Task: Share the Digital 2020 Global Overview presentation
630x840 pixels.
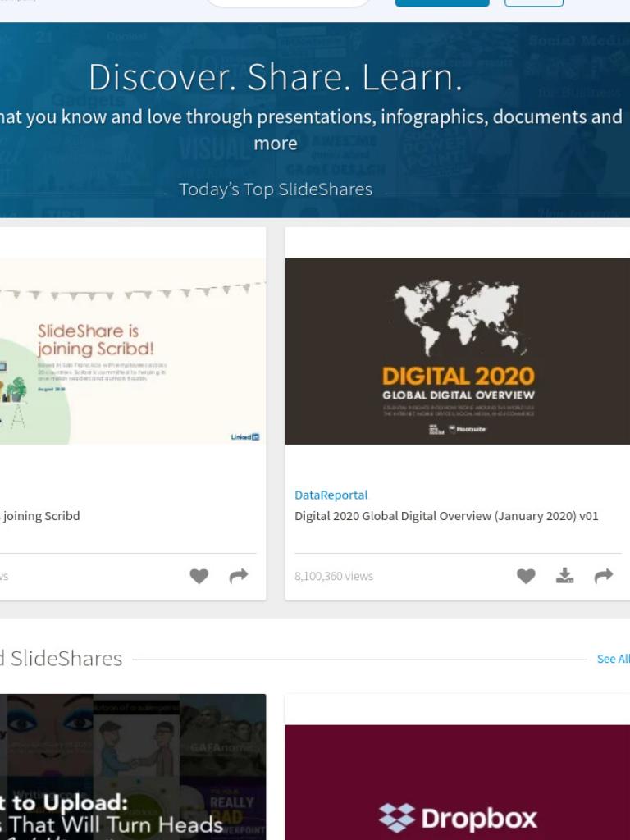Action: [x=603, y=576]
